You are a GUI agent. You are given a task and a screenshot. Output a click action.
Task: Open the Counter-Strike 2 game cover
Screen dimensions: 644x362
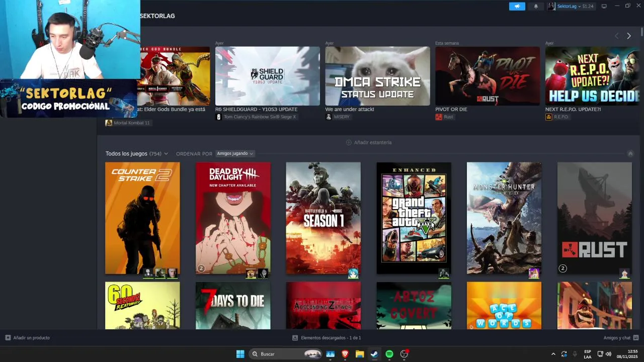click(142, 218)
